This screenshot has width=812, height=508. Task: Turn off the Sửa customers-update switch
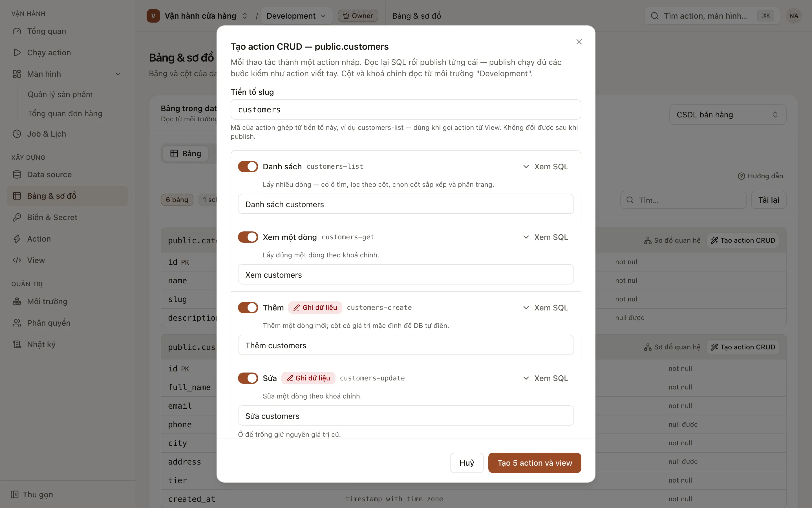click(248, 378)
